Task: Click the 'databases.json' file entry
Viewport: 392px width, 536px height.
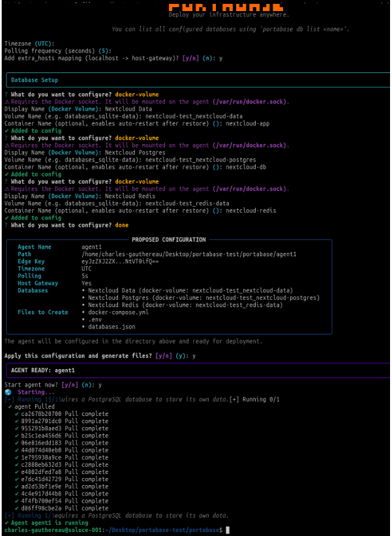Action: [x=109, y=327]
